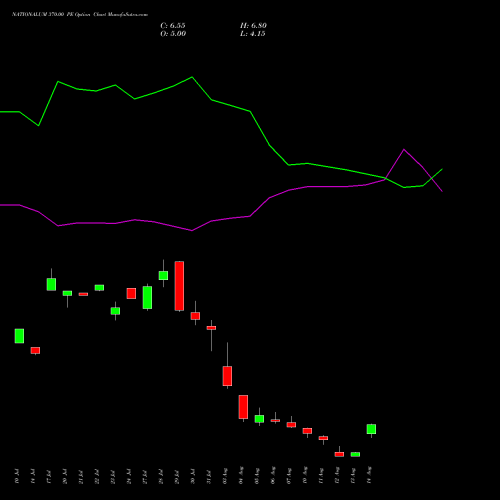Screen dimensions: 500x500
Task: Select the close value C: 6.55
Action: pyautogui.click(x=173, y=26)
